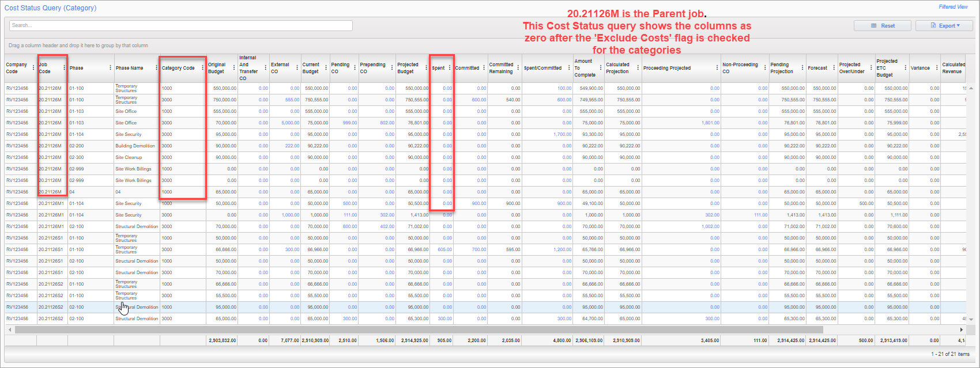Open the Committed column menu icon

click(484, 68)
